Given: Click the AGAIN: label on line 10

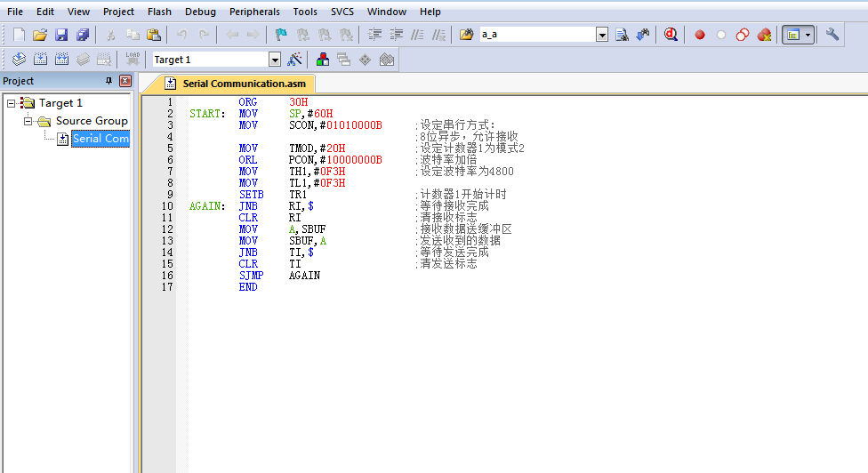Looking at the screenshot, I should pos(207,206).
